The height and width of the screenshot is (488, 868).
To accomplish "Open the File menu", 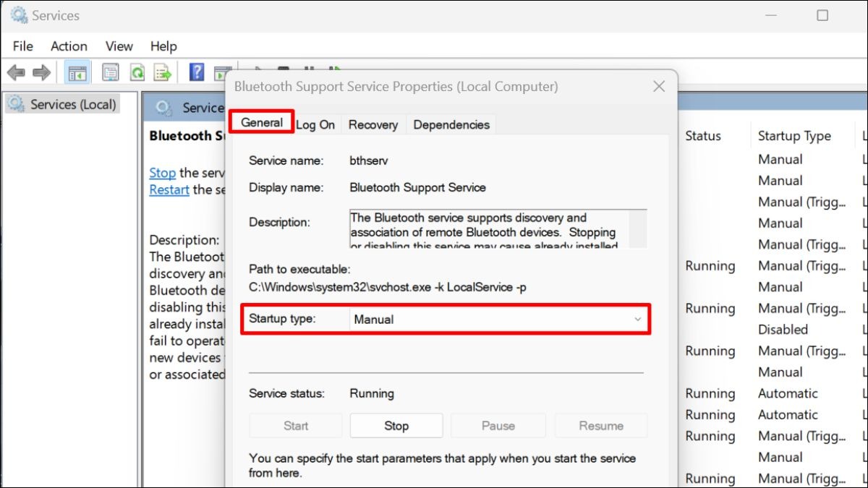I will [23, 46].
